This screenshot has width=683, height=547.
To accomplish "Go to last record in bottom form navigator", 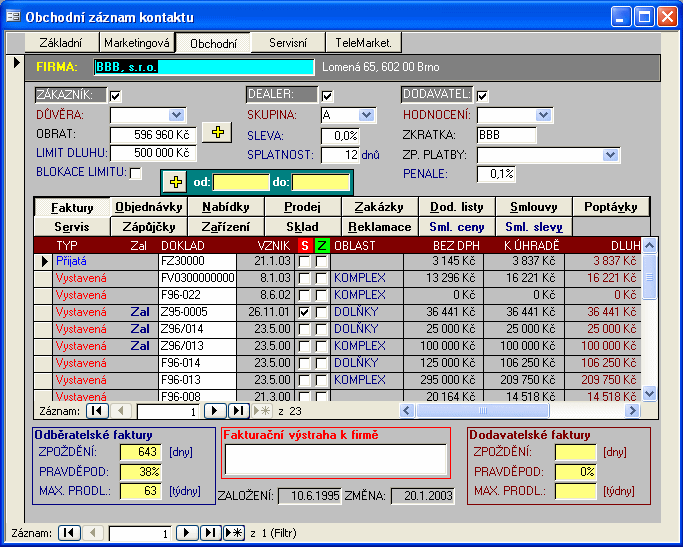I will point(210,533).
